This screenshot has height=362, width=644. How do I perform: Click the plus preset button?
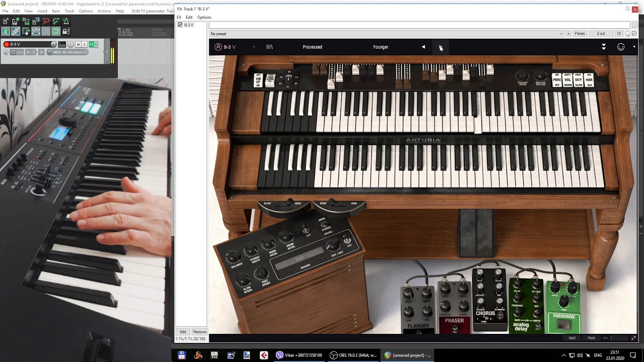coord(569,34)
